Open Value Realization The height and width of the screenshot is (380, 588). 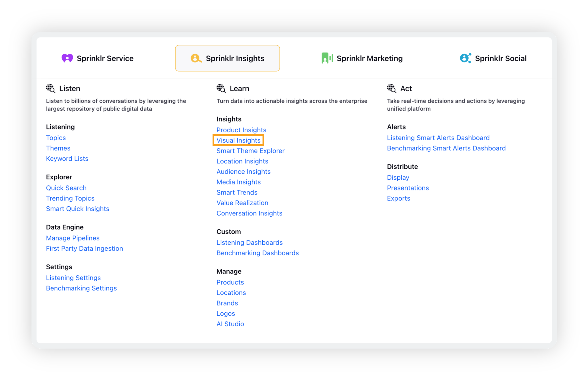242,203
